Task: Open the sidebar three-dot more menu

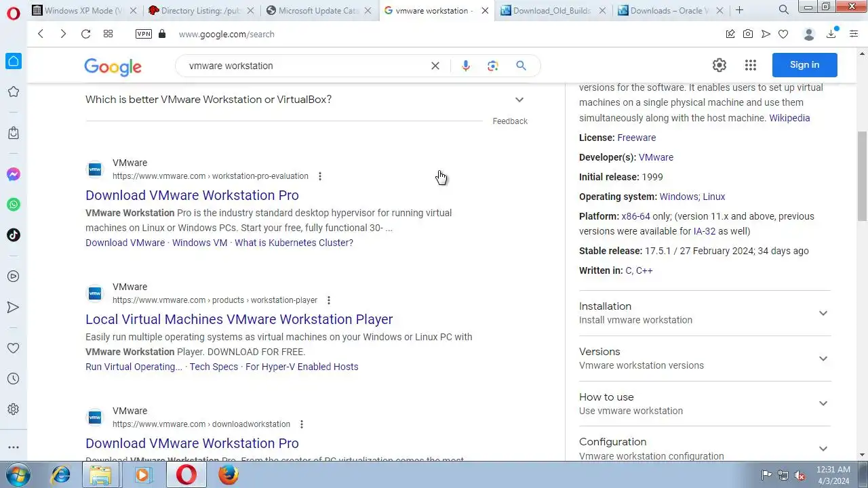Action: 14,447
